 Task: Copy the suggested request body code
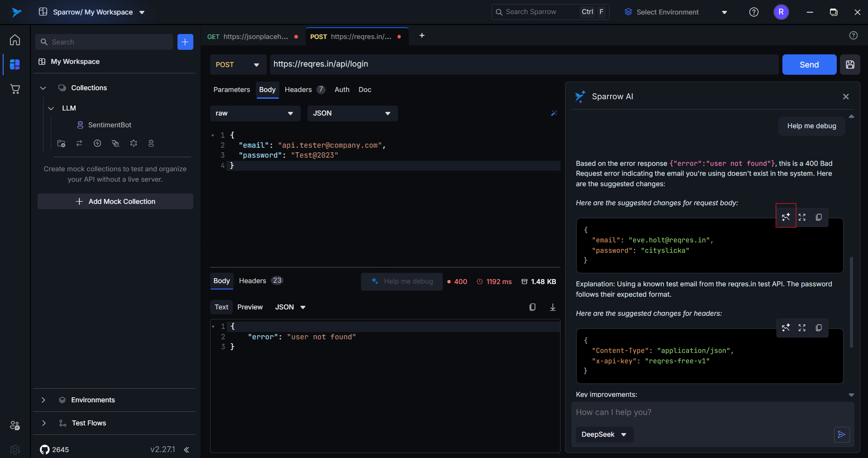(x=819, y=217)
